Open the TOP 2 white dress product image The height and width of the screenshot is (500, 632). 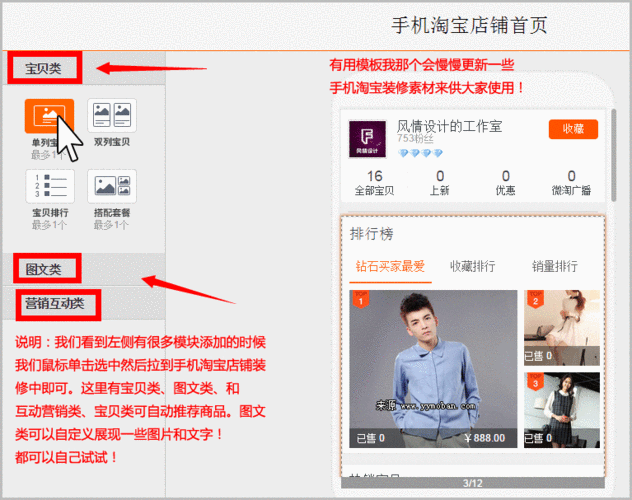click(562, 328)
